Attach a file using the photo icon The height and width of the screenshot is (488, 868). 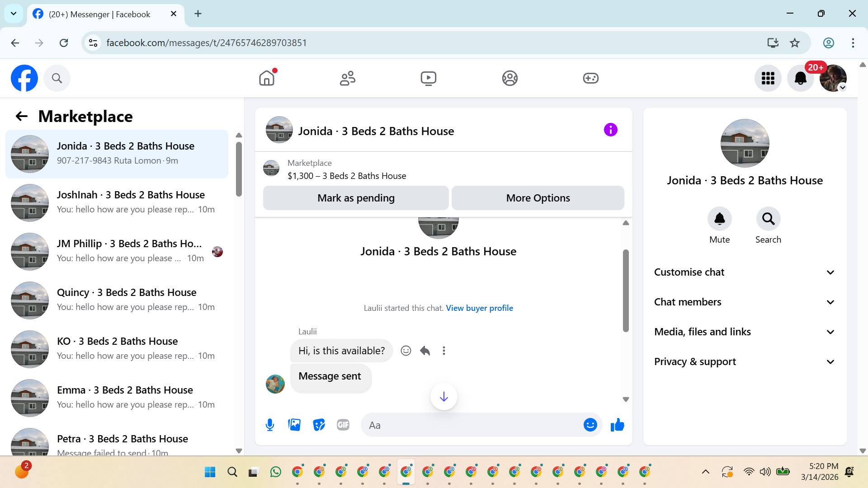coord(294,425)
